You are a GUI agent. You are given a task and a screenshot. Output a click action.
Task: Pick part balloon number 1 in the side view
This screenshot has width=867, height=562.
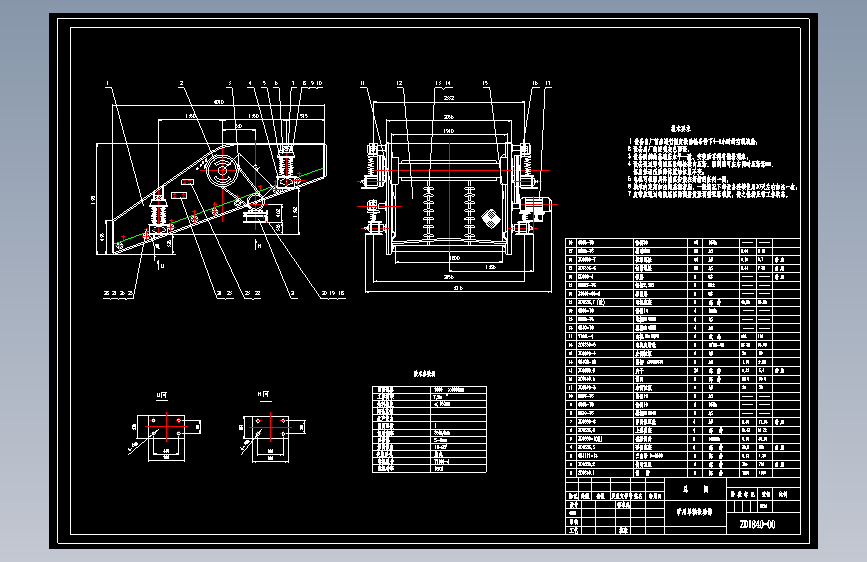107,84
